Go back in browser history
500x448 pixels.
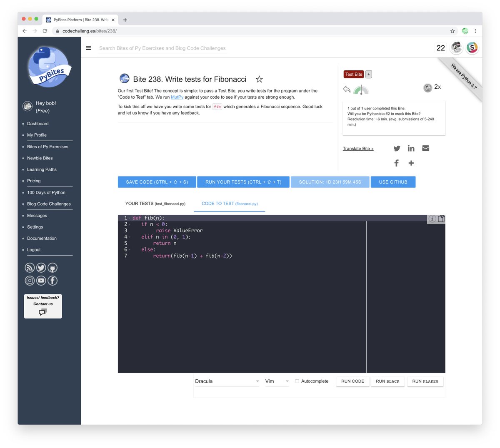25,31
